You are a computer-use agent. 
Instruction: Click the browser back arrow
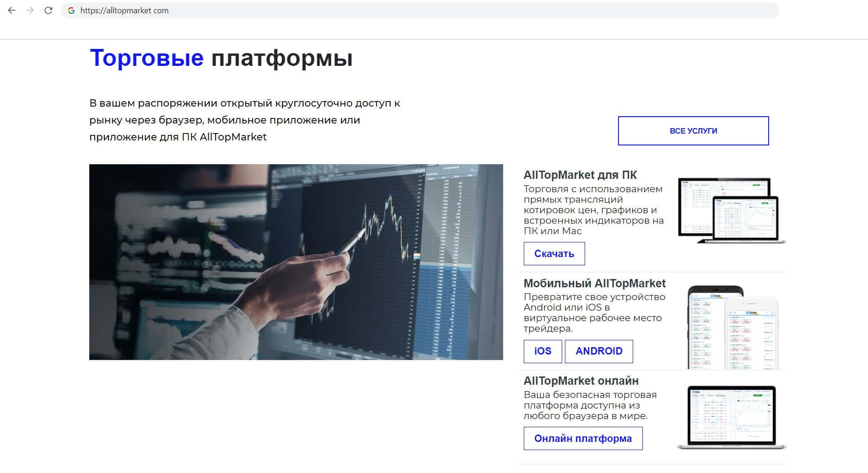point(12,11)
